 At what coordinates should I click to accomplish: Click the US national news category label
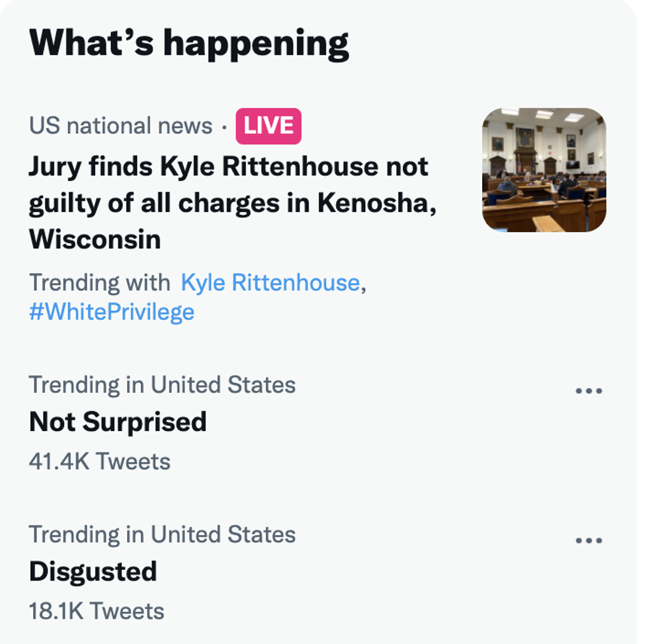[x=120, y=126]
